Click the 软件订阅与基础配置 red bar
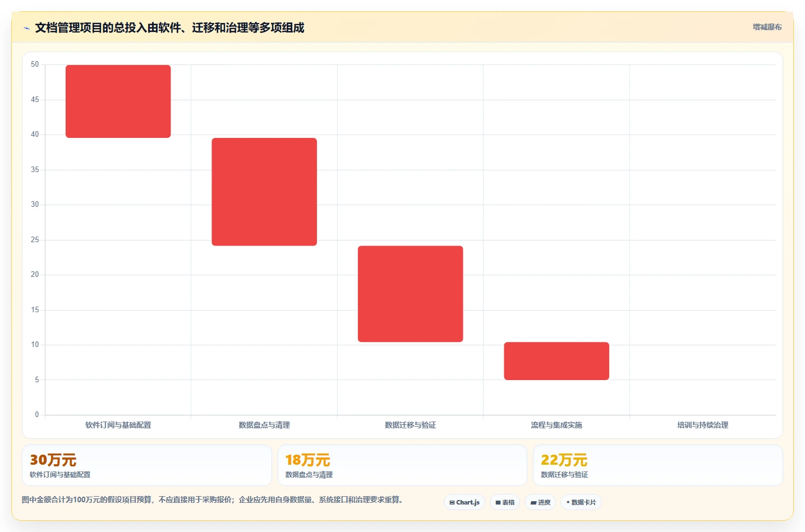The height and width of the screenshot is (532, 805). point(118,101)
